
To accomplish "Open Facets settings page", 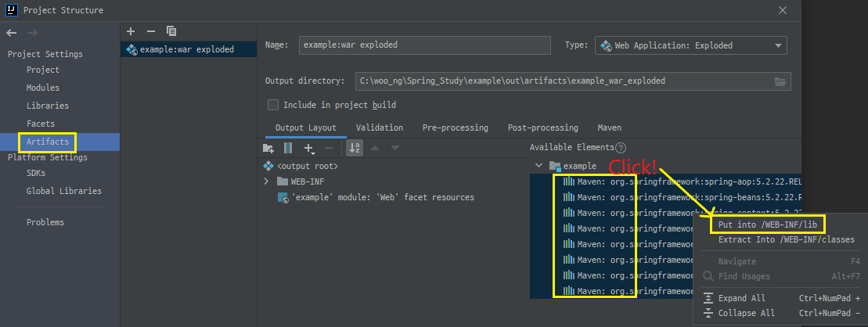I will pyautogui.click(x=41, y=124).
